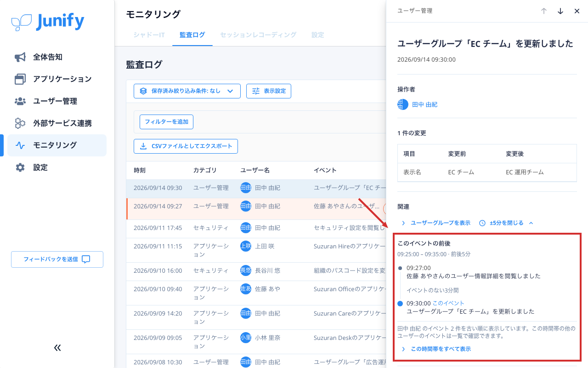Image resolution: width=588 pixels, height=368 pixels.
Task: Open operator 田中 由紀 link in panel
Action: click(425, 104)
